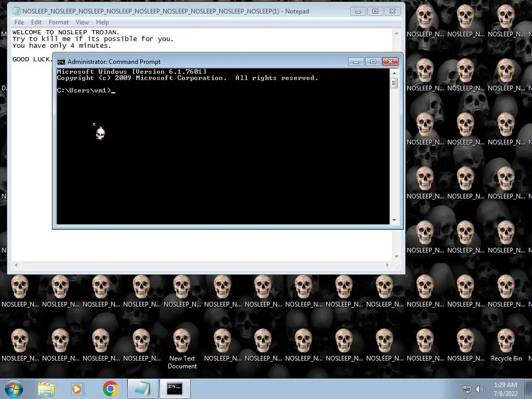Click Notepad horizontal scrollbar left arrow

click(16, 265)
